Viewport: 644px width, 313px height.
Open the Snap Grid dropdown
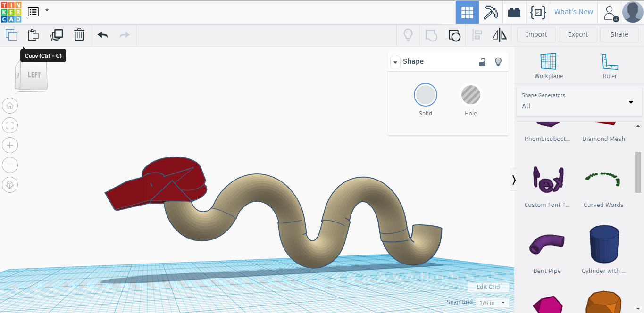pos(492,303)
